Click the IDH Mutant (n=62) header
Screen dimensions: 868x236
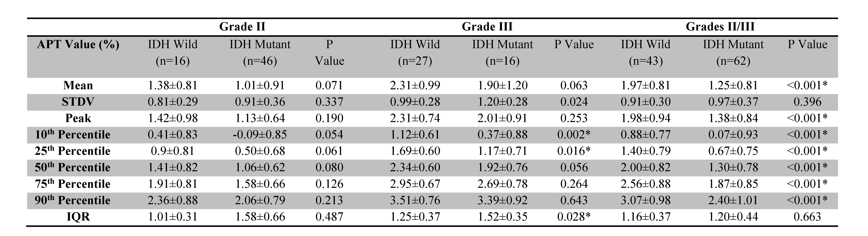[x=733, y=53]
